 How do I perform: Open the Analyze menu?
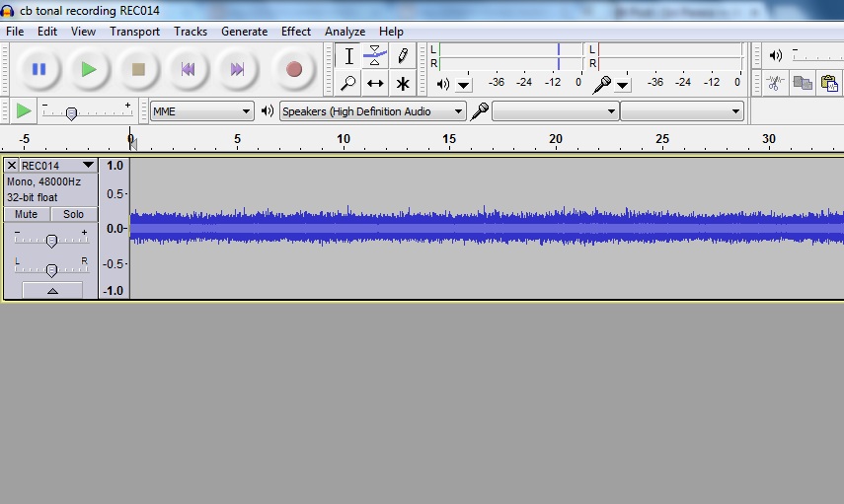[345, 32]
